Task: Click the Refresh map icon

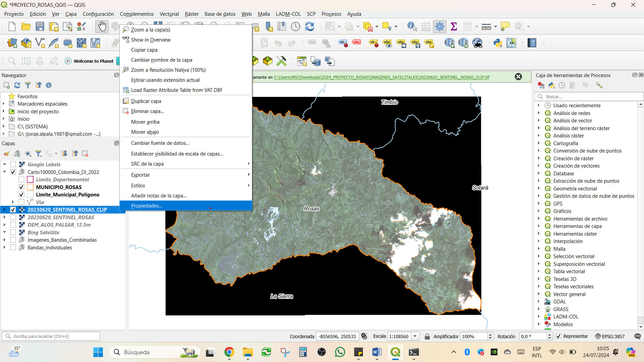Action: 310,26
